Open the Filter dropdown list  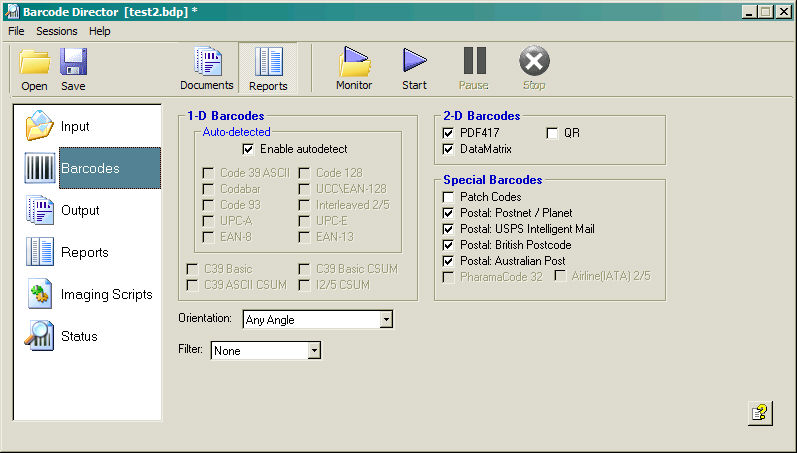click(313, 351)
